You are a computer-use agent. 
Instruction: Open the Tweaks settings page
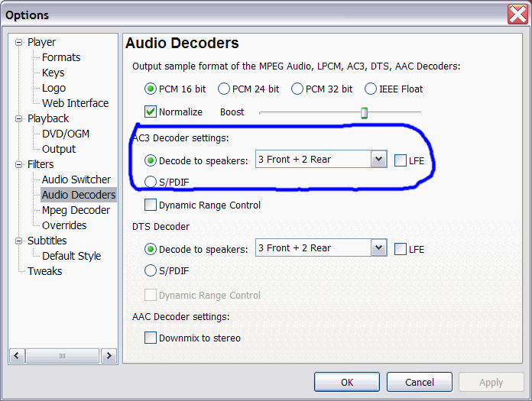click(45, 271)
